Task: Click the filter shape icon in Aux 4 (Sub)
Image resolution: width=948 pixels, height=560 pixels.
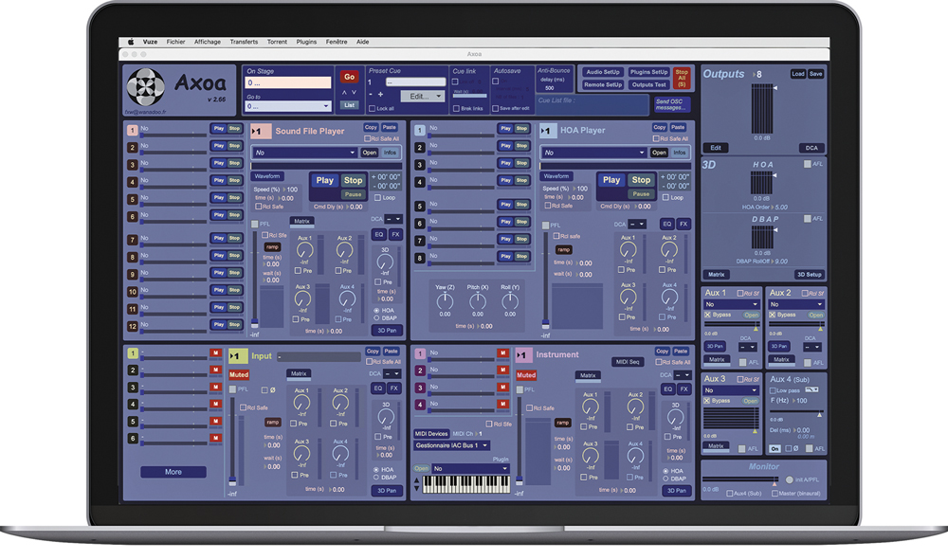Action: click(x=812, y=389)
